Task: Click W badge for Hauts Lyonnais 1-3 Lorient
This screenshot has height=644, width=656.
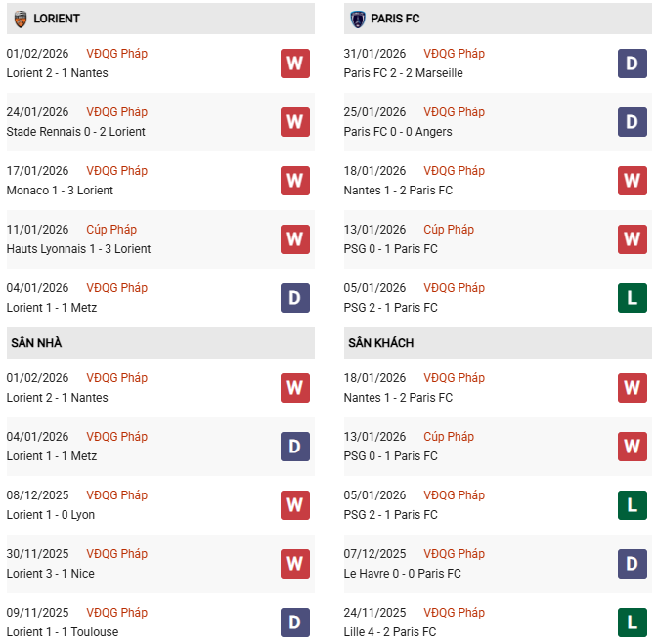Action: click(x=295, y=239)
